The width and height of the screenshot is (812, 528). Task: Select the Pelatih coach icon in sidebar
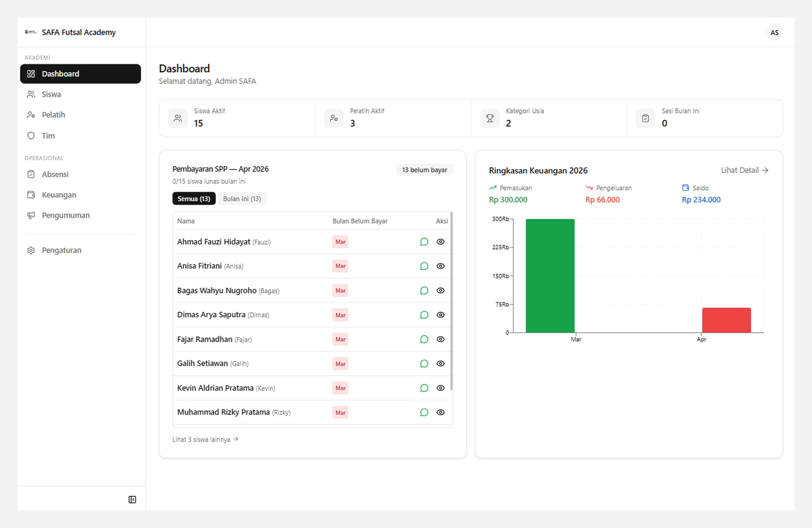(31, 115)
